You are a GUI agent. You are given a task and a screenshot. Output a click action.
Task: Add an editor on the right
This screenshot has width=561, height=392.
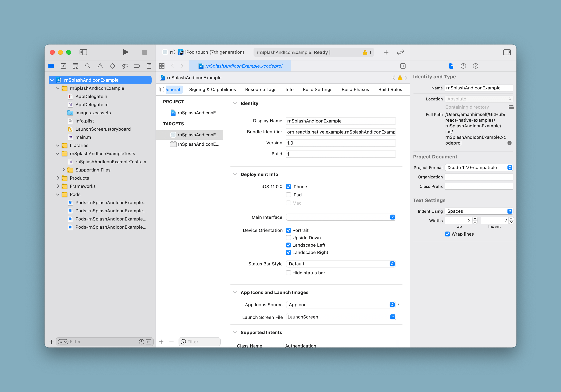pyautogui.click(x=403, y=66)
